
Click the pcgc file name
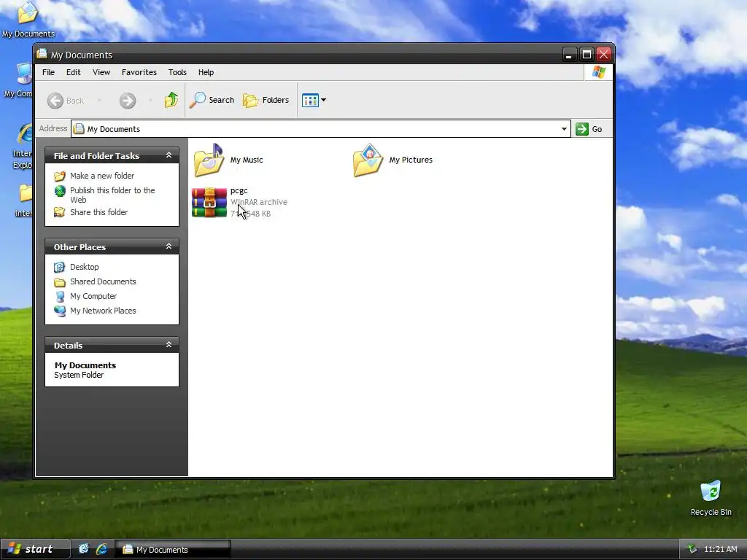point(239,190)
